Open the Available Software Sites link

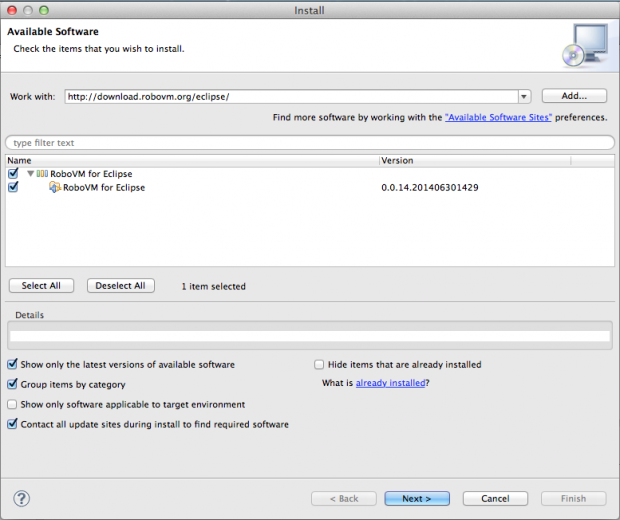498,117
